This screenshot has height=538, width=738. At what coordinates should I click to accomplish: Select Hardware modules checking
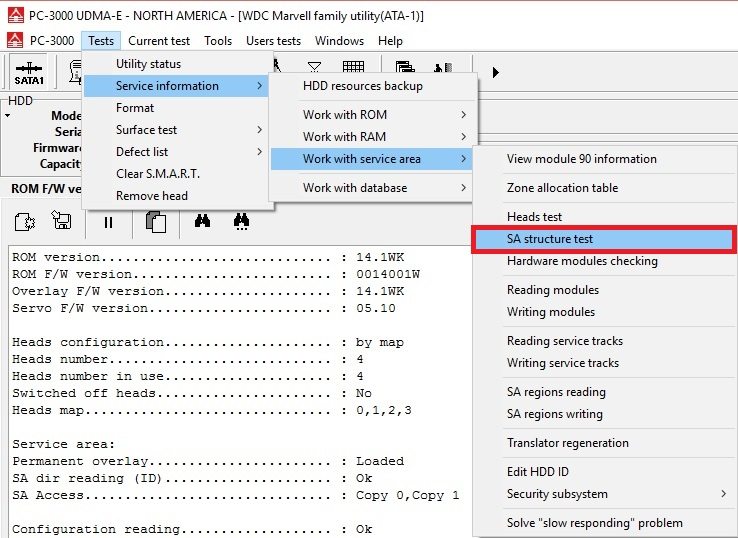tap(605, 261)
